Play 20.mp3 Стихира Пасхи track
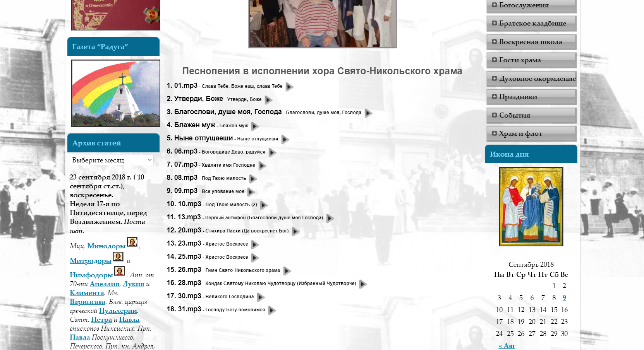Viewport: 644px width, 350px height. click(295, 231)
